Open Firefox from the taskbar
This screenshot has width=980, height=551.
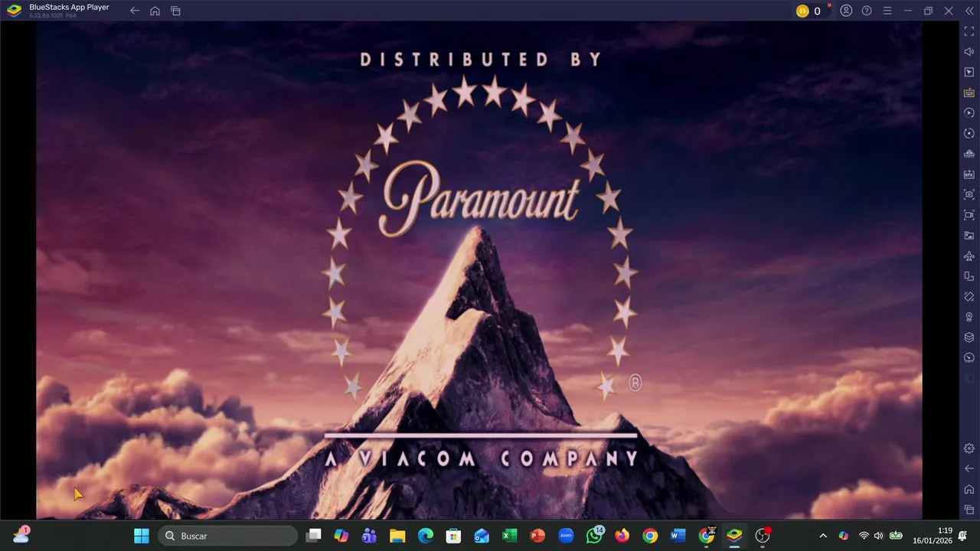(x=622, y=536)
